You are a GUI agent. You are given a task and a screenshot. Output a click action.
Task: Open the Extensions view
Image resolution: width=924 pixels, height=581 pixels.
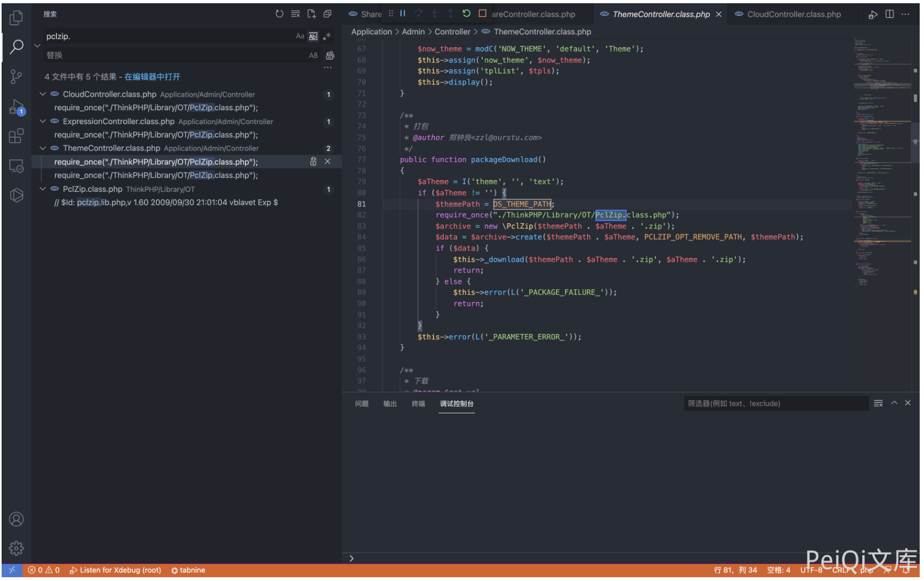(x=16, y=136)
